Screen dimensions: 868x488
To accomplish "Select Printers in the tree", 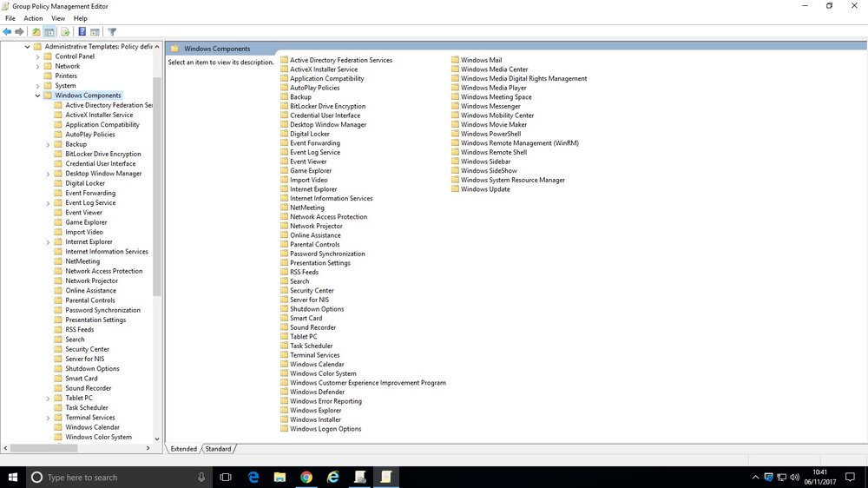I will point(66,76).
